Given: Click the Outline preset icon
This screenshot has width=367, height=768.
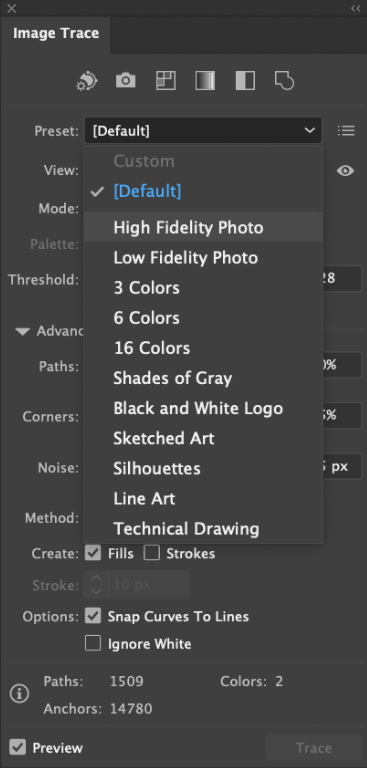Looking at the screenshot, I should click(x=284, y=81).
